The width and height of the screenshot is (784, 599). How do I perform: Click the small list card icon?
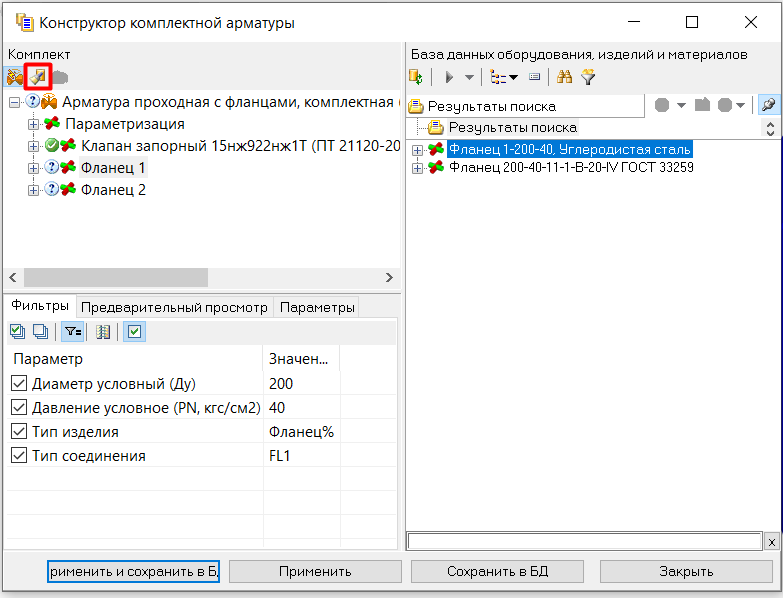pyautogui.click(x=534, y=77)
